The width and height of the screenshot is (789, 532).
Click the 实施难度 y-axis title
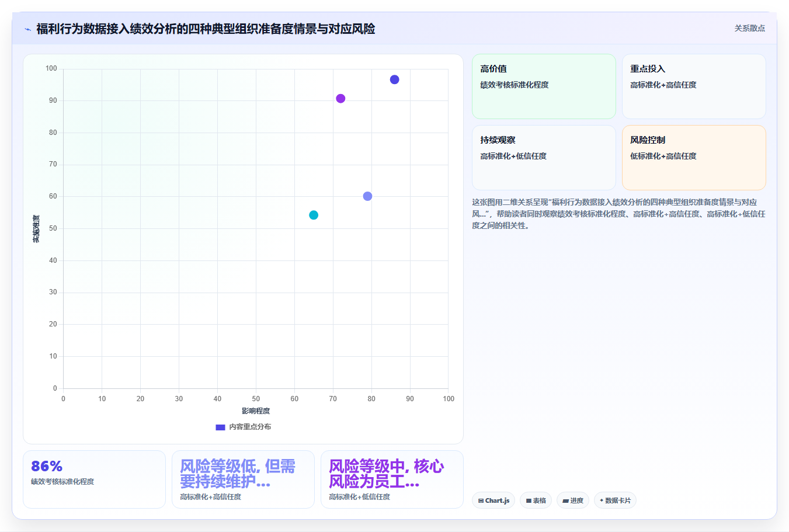click(36, 228)
